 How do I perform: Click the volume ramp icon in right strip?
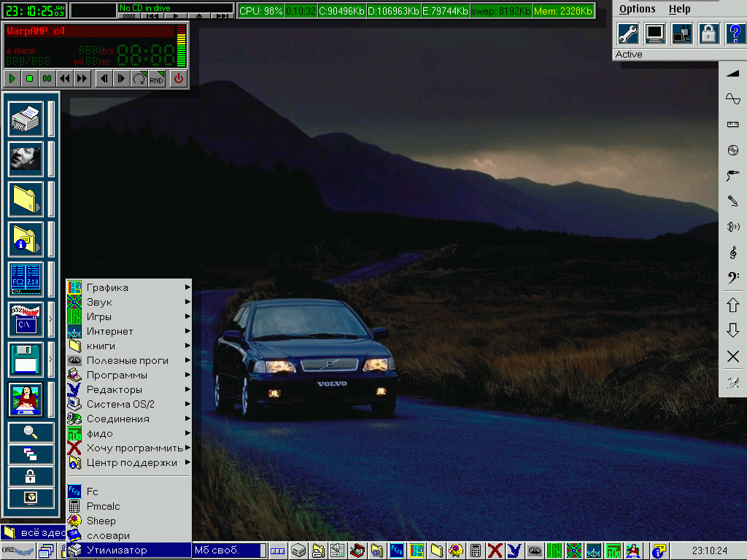[x=732, y=74]
